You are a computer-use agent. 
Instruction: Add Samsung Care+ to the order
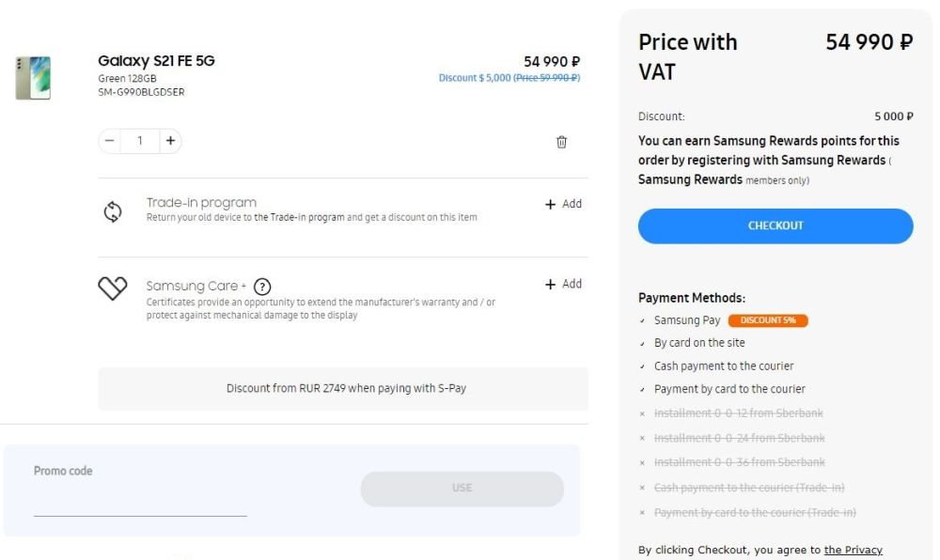pos(563,284)
